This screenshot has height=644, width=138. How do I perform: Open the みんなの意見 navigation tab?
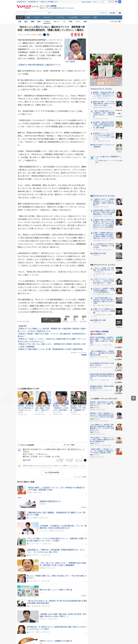pos(73,17)
